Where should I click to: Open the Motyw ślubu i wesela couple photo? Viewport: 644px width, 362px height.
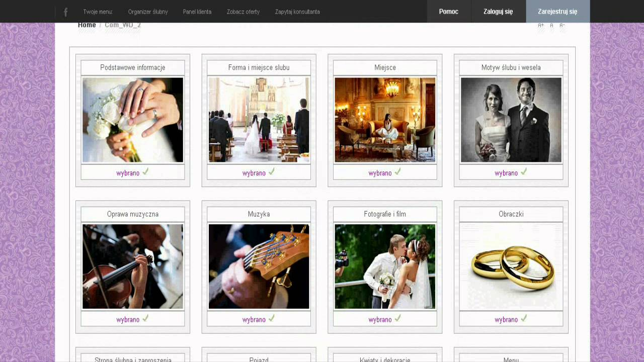pos(511,120)
